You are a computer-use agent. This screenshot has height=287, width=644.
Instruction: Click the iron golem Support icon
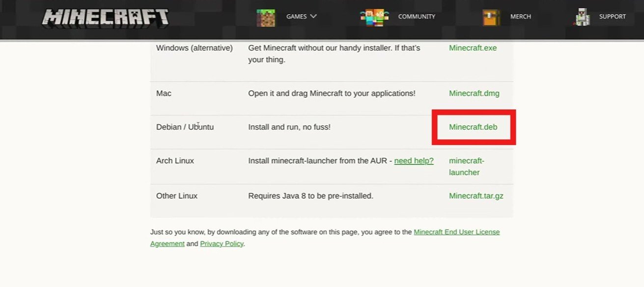pyautogui.click(x=583, y=17)
